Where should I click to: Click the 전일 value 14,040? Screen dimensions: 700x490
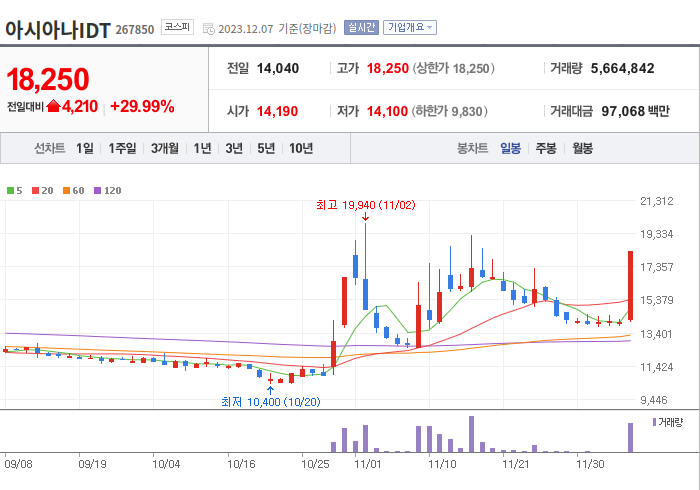click(278, 68)
